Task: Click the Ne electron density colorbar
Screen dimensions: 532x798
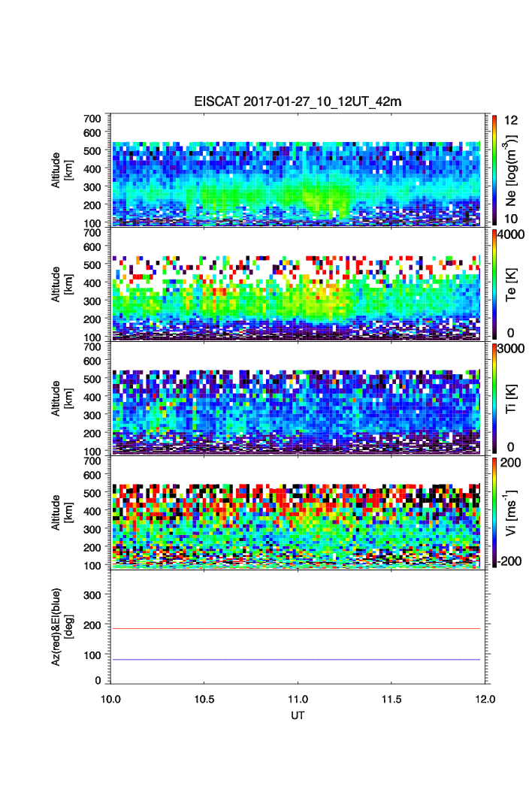Action: (494, 170)
